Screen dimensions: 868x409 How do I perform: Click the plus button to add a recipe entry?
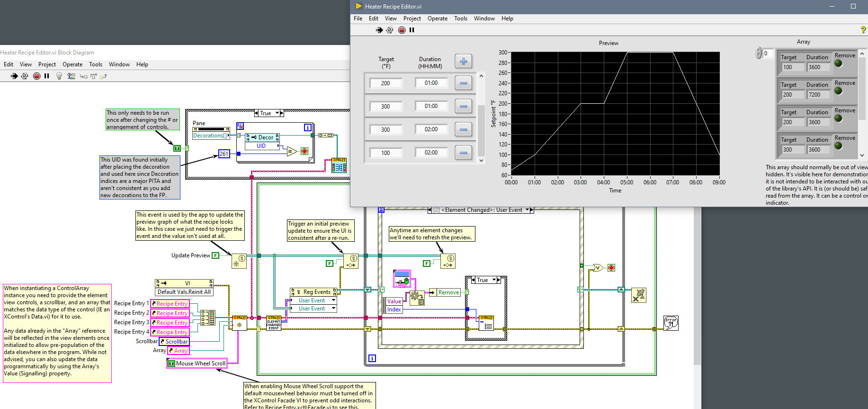pyautogui.click(x=464, y=61)
